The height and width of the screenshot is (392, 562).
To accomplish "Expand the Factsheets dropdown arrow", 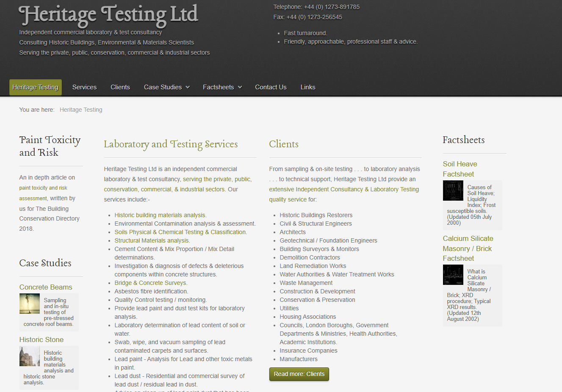I will point(240,87).
